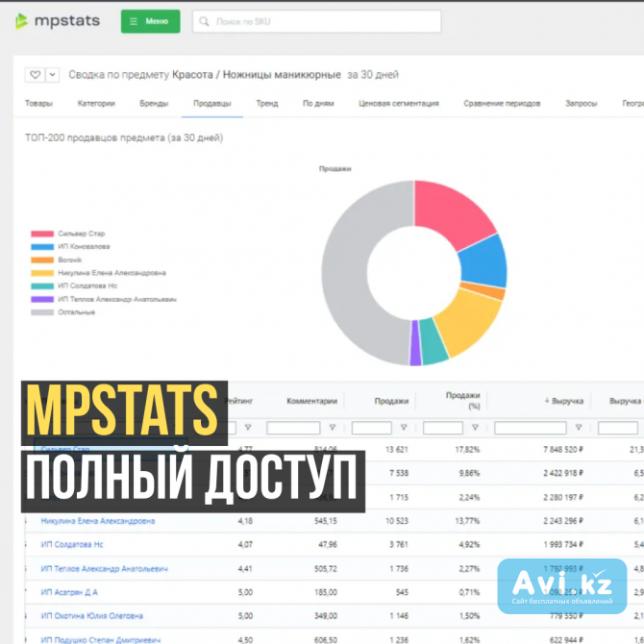Image resolution: width=644 pixels, height=644 pixels.
Task: Open the Сравнение периодов tab
Action: click(x=502, y=104)
